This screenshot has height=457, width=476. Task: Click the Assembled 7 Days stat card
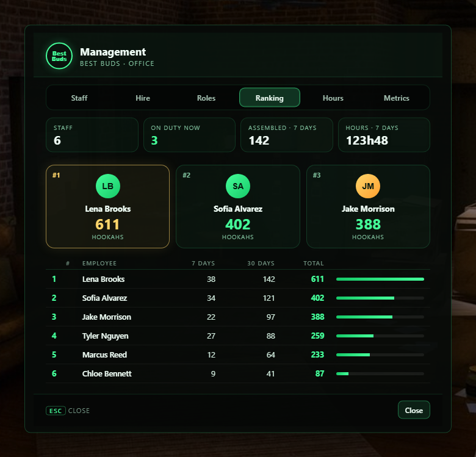click(287, 135)
